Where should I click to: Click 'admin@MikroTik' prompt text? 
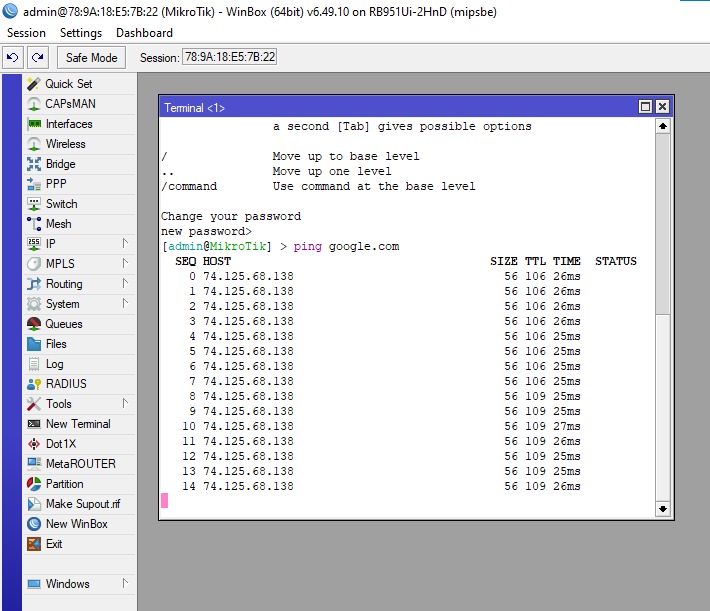pyautogui.click(x=217, y=246)
